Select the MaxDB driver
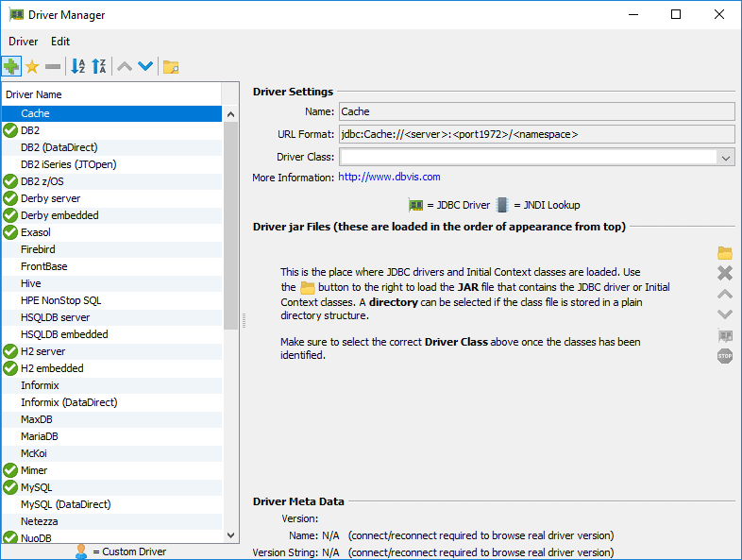This screenshot has width=742, height=560. [x=111, y=419]
